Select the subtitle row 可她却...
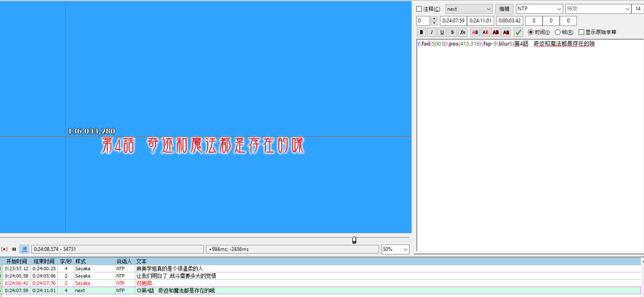The width and height of the screenshot is (644, 297). click(145, 283)
